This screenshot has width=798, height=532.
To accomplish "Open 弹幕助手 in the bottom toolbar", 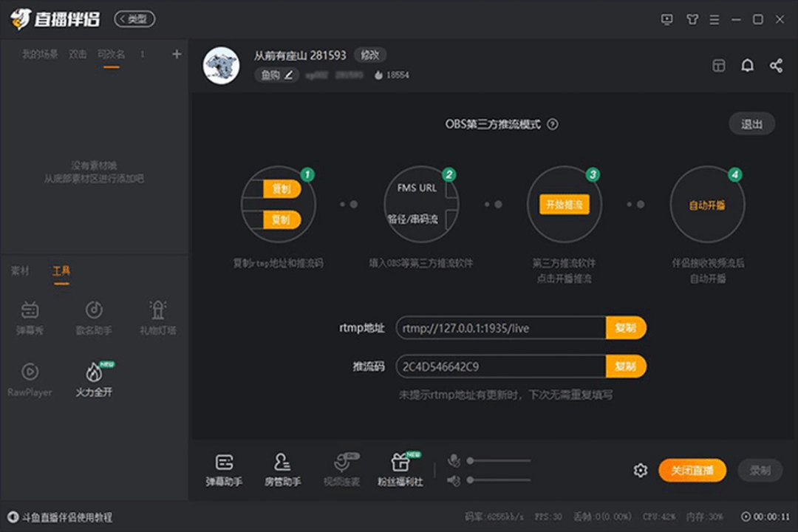I will pyautogui.click(x=223, y=468).
